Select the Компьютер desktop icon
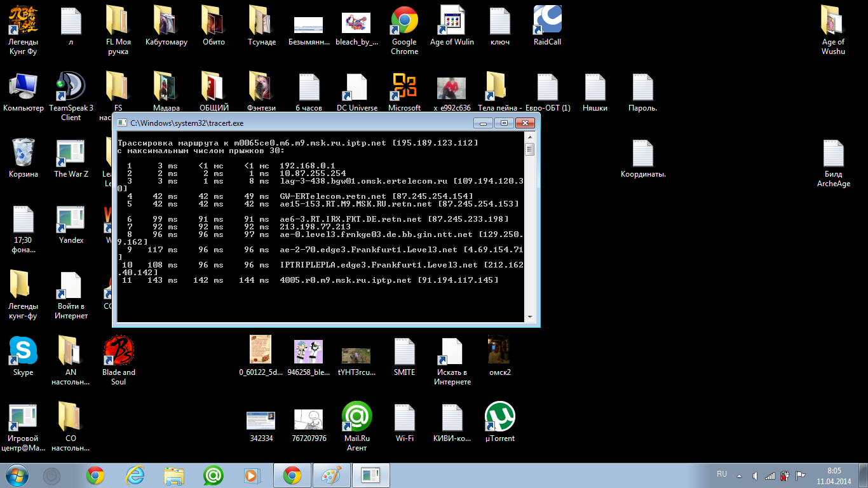This screenshot has height=488, width=868. [23, 88]
